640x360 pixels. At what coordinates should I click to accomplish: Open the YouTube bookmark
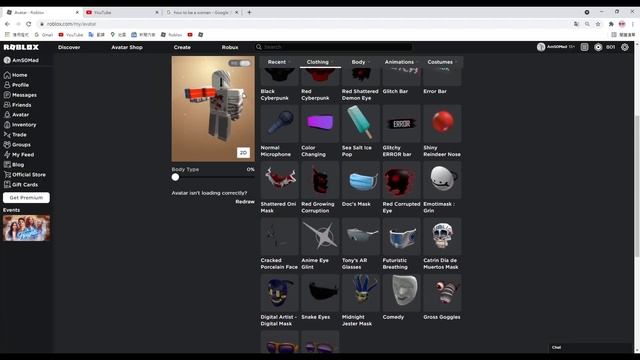coord(71,35)
